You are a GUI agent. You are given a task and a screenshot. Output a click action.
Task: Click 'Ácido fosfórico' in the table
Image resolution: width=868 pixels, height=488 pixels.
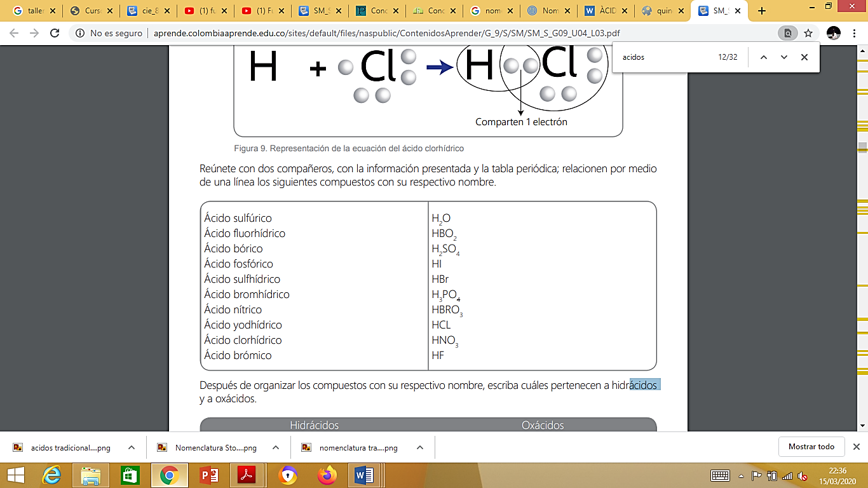[x=238, y=264]
